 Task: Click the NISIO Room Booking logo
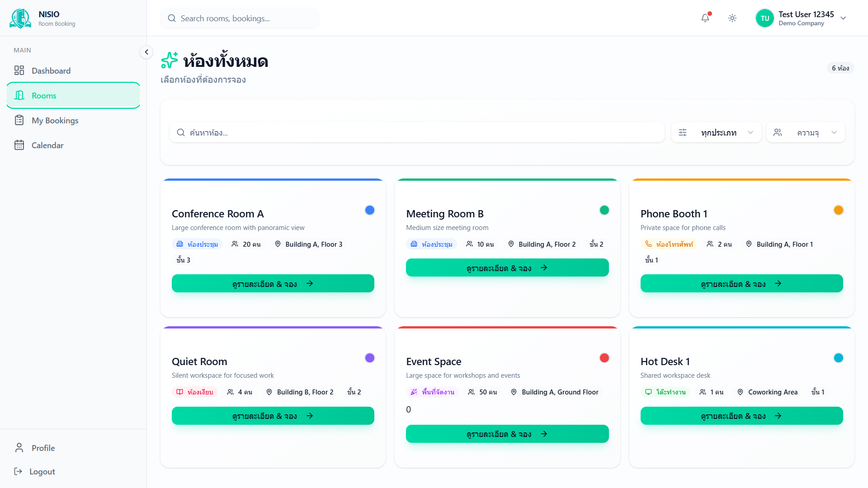point(20,18)
